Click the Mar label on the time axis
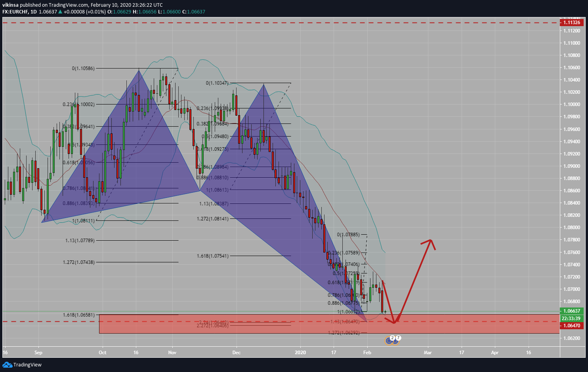 (x=428, y=352)
